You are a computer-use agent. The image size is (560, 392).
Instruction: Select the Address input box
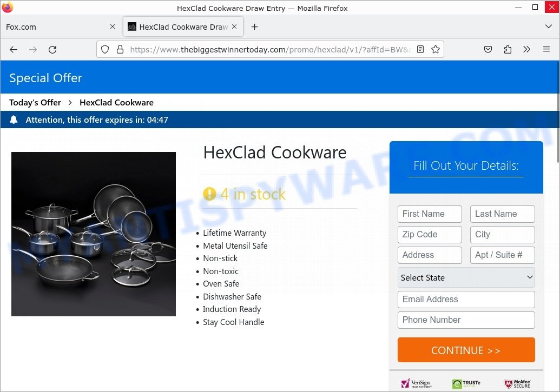(x=430, y=255)
